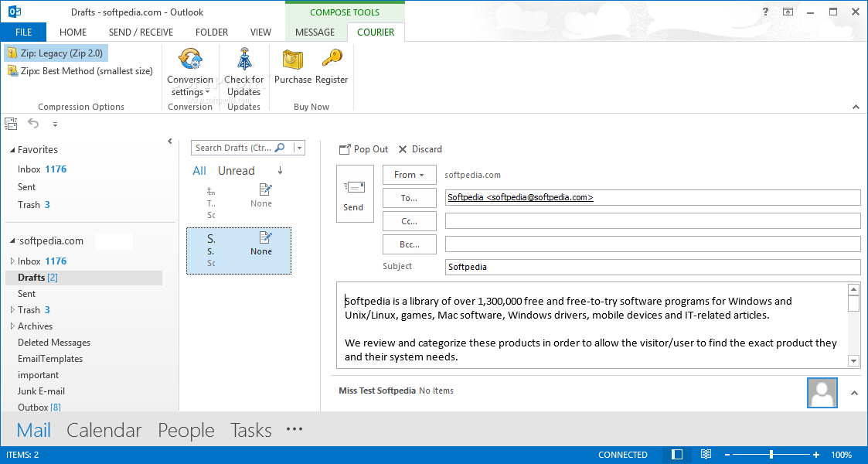Switch reading pane layout using status bar toggle

[676, 455]
